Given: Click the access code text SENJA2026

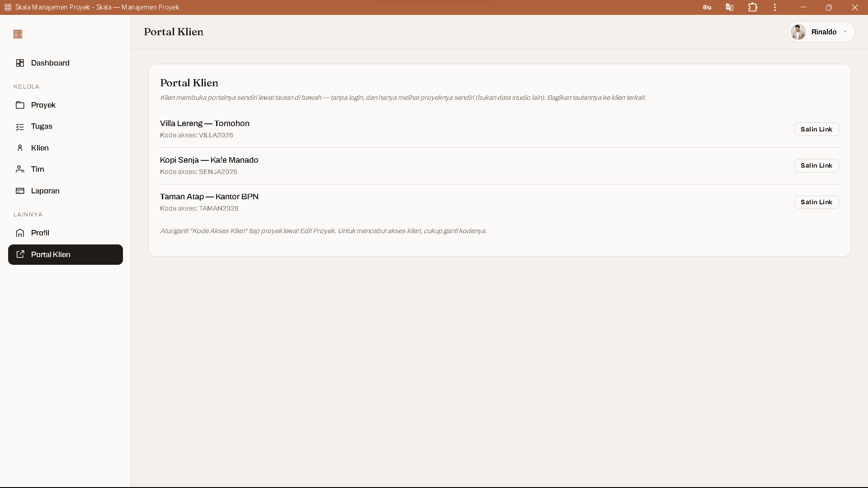Looking at the screenshot, I should (x=218, y=172).
